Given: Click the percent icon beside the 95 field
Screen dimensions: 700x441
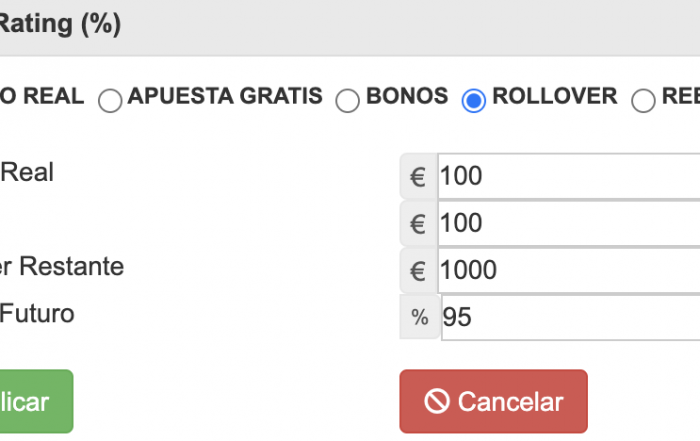Looking at the screenshot, I should [x=420, y=317].
